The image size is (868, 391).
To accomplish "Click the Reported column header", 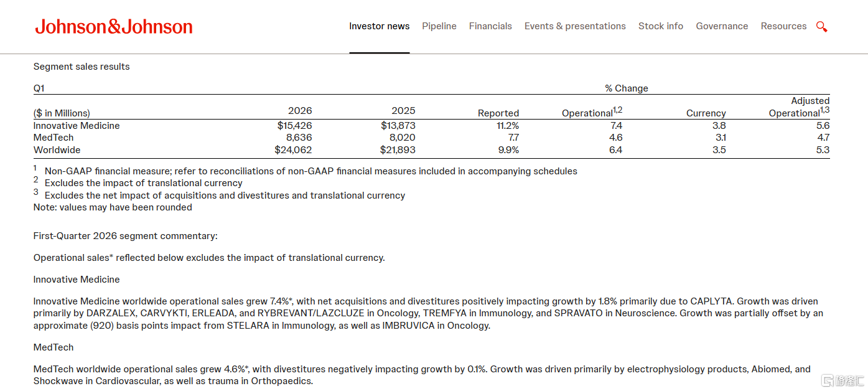I will (x=498, y=113).
